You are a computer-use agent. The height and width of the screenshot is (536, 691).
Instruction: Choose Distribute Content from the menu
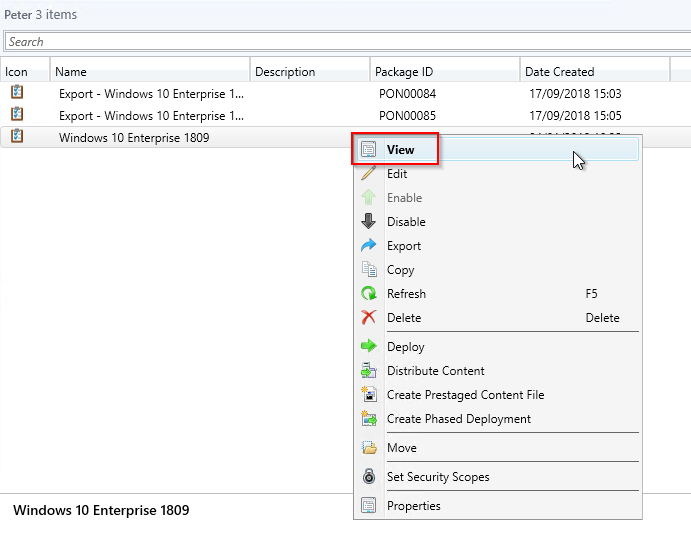pyautogui.click(x=435, y=371)
